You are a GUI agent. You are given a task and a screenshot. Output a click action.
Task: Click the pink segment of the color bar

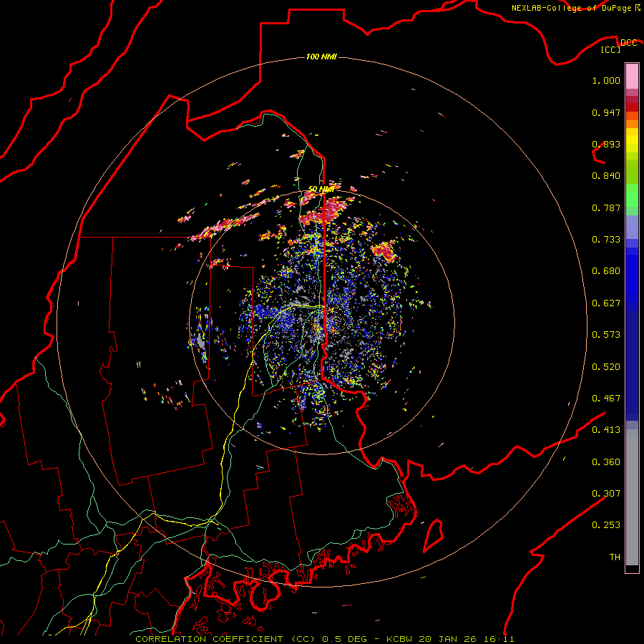[632, 77]
